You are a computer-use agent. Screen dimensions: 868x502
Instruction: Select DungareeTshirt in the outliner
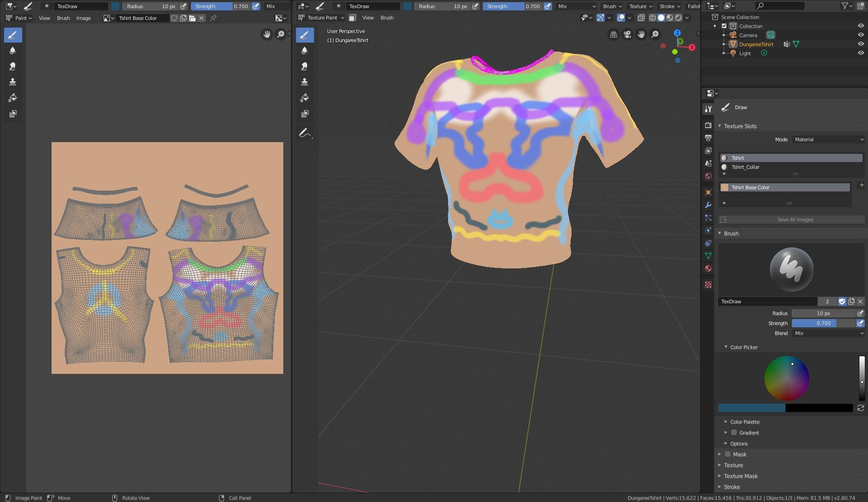tap(756, 44)
